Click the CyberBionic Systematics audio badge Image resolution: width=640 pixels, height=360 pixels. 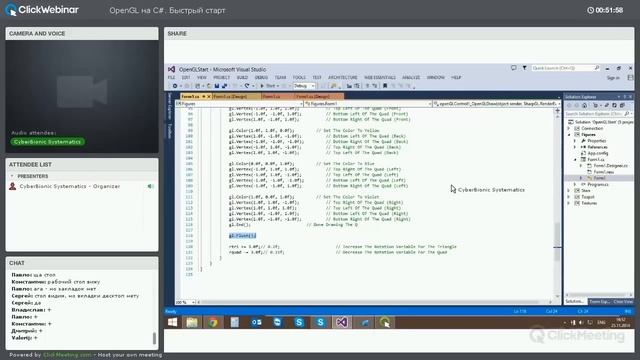pyautogui.click(x=47, y=142)
